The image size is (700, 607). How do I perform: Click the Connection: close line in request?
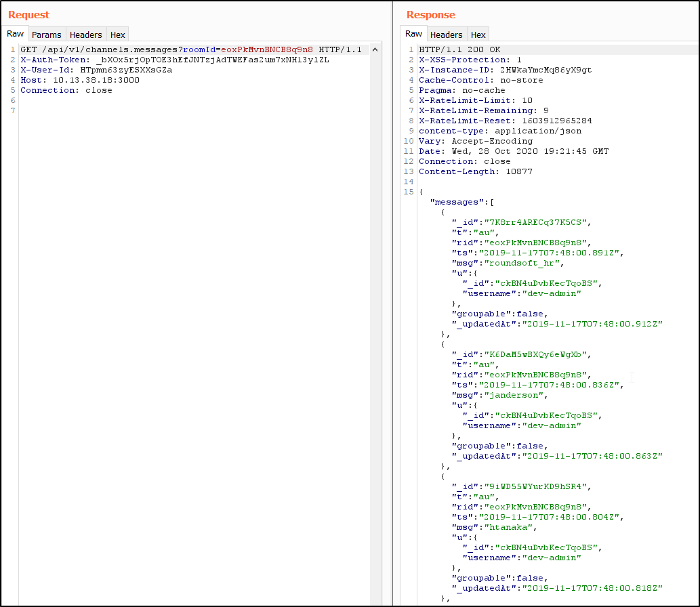66,90
